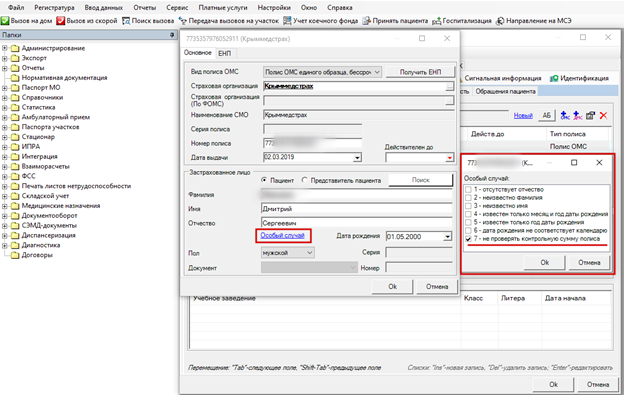Check 6 - дата рождения не соответствует календарю
Screen dimensions: 624x395
click(468, 231)
